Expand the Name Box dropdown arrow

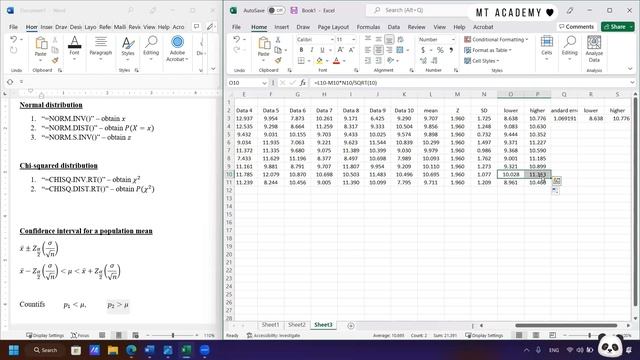(x=264, y=83)
